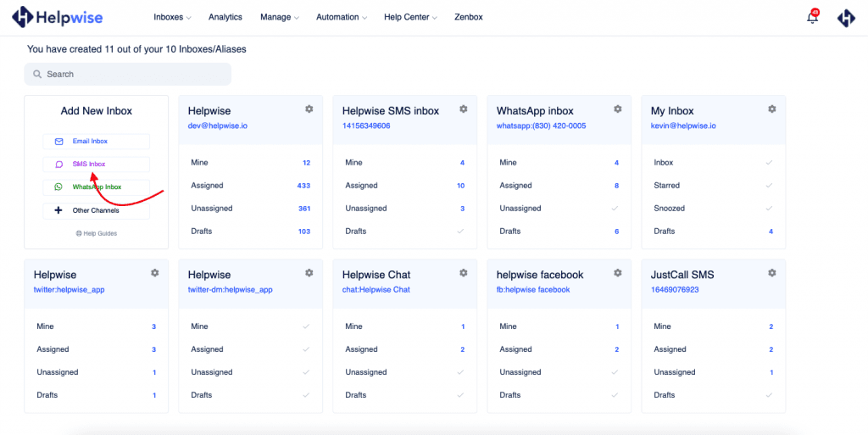This screenshot has height=435, width=868.
Task: Expand the Inboxes dropdown menu
Action: (x=172, y=17)
